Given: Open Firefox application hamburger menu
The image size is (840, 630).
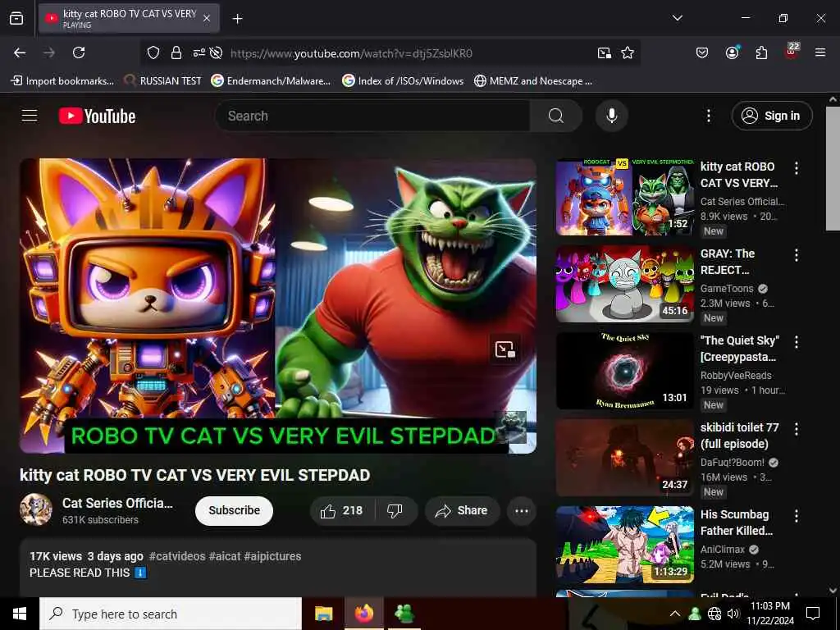Looking at the screenshot, I should click(820, 52).
